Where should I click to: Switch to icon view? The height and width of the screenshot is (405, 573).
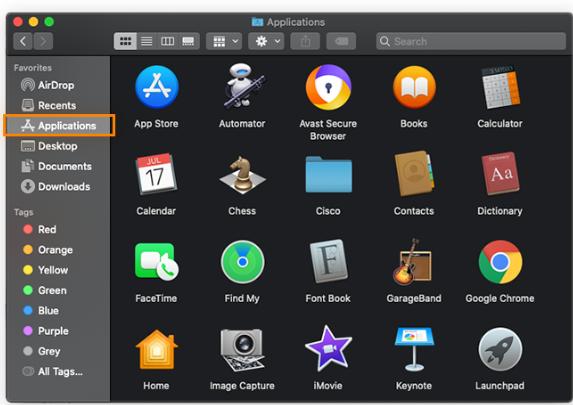(x=125, y=41)
